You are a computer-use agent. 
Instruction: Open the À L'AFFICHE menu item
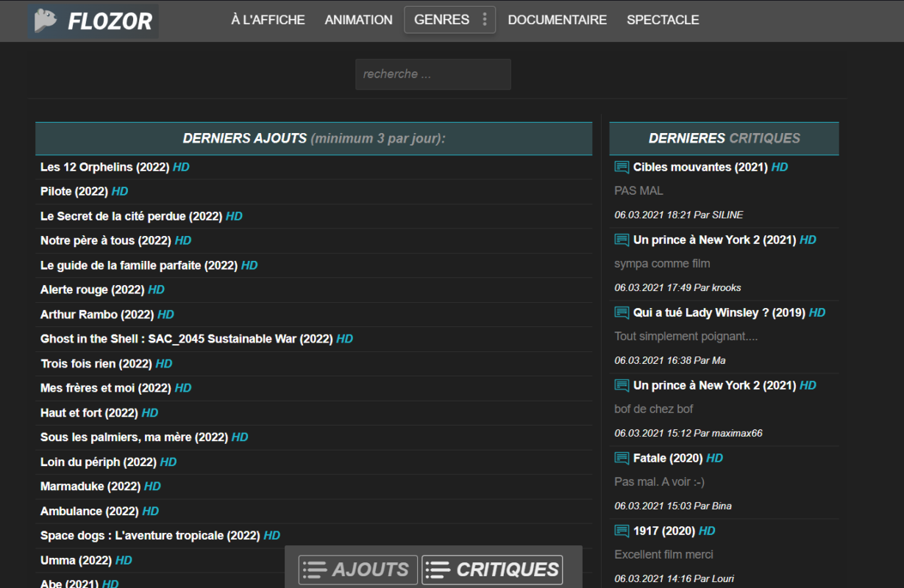(268, 20)
